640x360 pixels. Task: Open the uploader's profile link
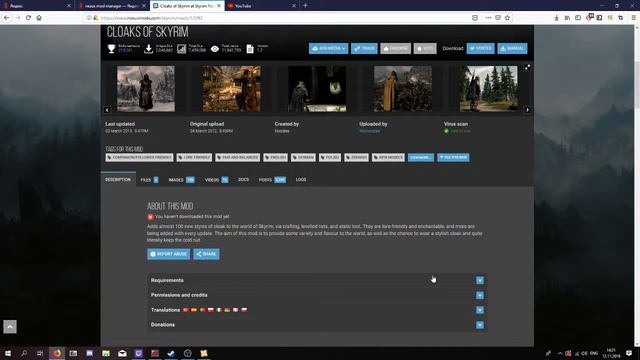pos(370,131)
